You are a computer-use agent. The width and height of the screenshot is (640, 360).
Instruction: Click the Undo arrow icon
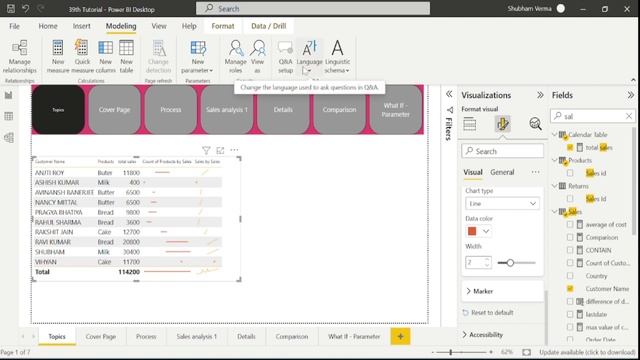tap(26, 9)
